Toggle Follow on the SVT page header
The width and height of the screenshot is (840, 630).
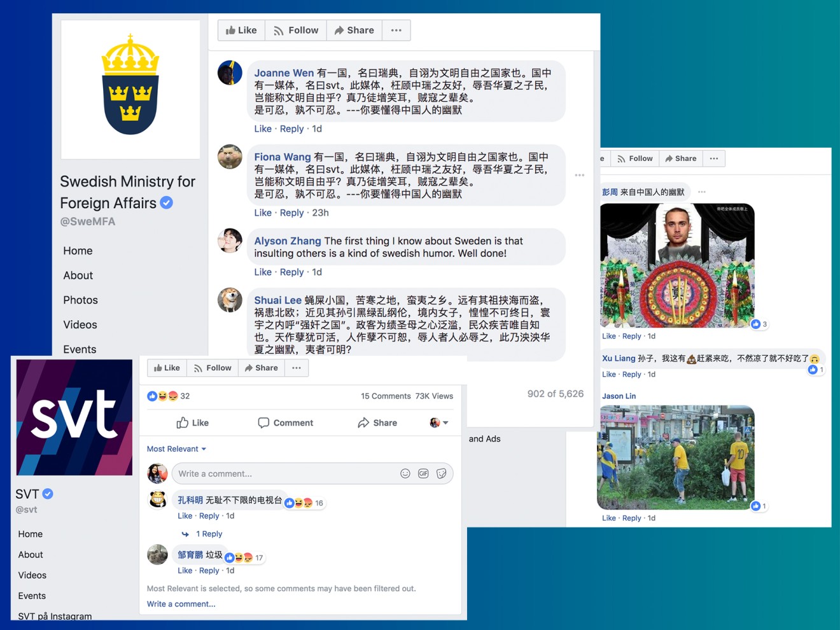point(213,368)
